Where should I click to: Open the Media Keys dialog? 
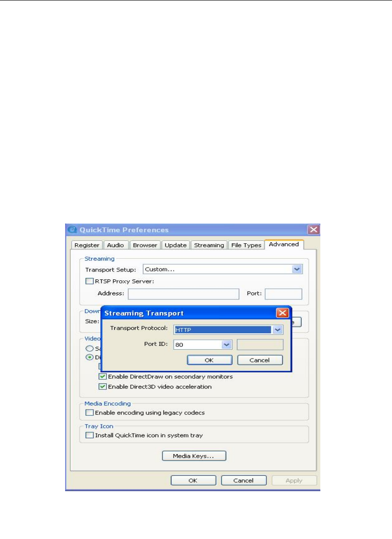coord(194,456)
